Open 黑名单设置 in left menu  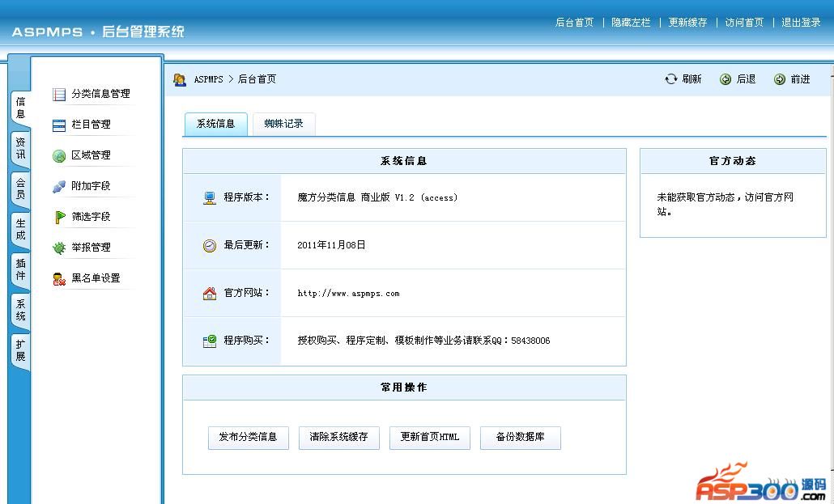coord(96,278)
